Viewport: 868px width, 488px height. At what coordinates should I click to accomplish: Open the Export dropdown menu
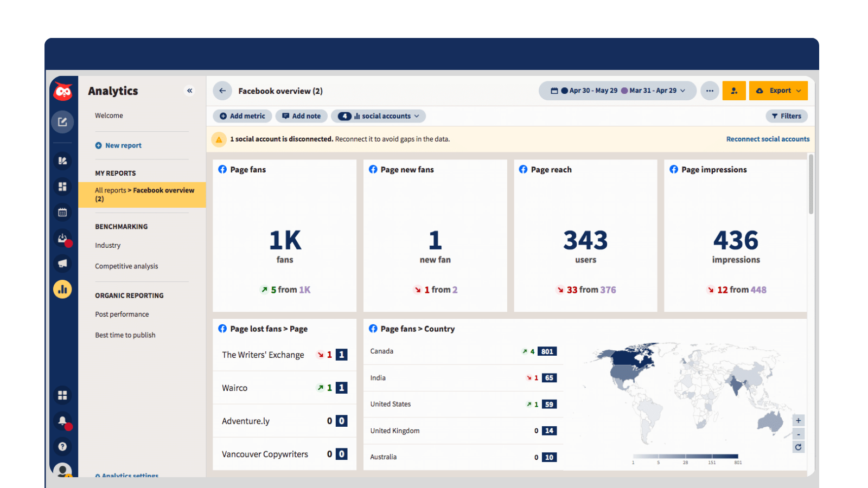(x=778, y=91)
